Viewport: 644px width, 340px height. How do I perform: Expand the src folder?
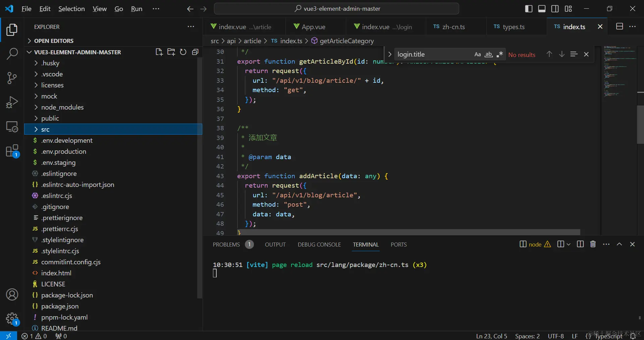point(113,129)
